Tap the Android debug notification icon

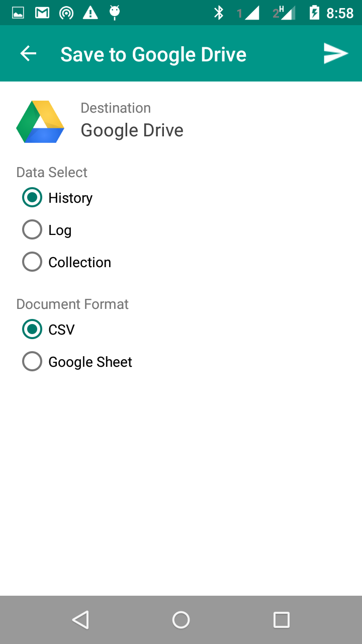point(115,13)
